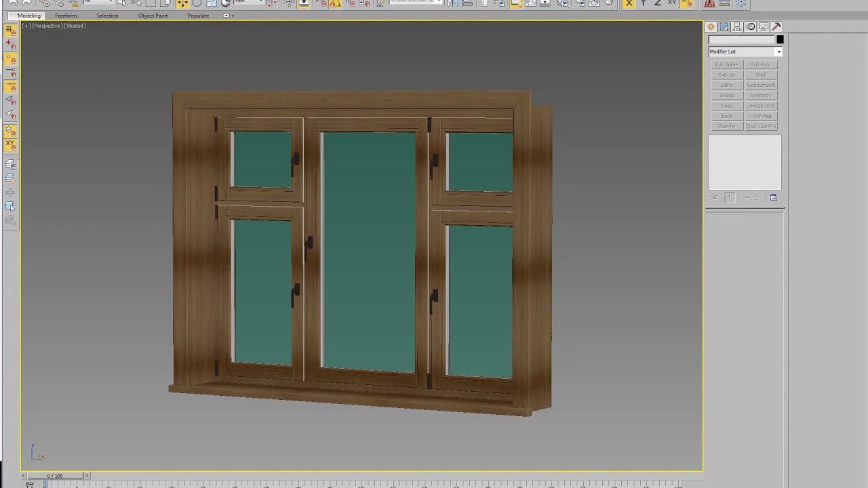Open the black object color swatch

tap(780, 39)
